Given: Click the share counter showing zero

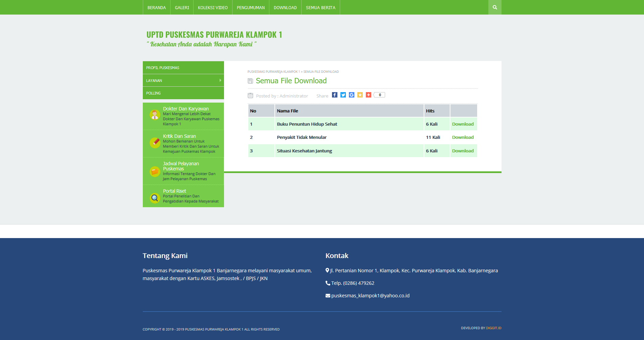Looking at the screenshot, I should pos(379,95).
